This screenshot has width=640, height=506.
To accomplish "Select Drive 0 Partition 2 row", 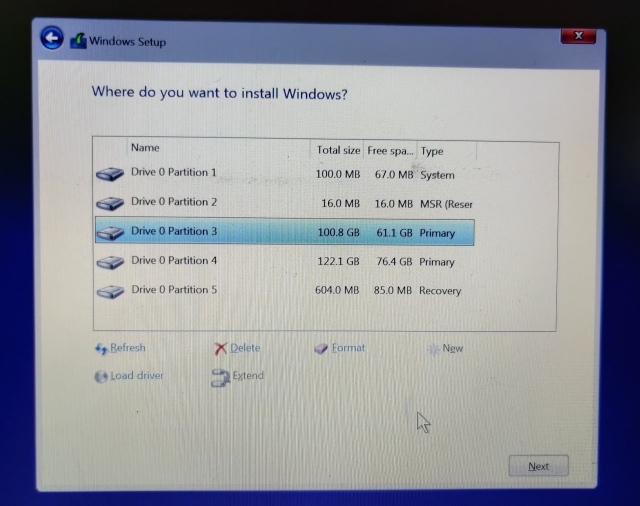I will point(284,203).
